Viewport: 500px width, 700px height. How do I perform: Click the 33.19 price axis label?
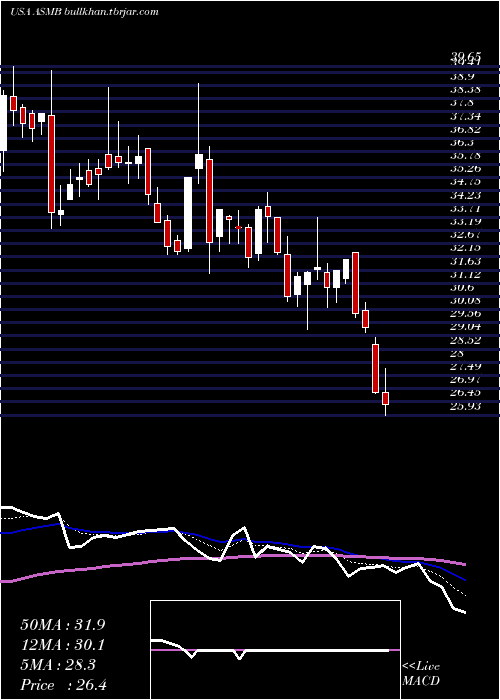pos(465,221)
